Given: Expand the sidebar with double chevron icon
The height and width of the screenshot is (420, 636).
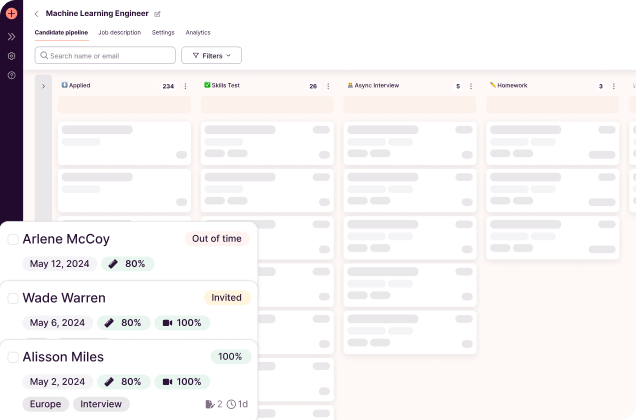Looking at the screenshot, I should click(11, 37).
